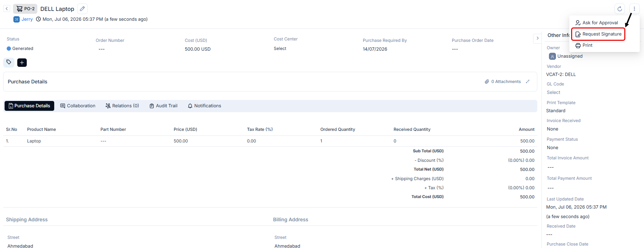Screen dimensions: 644x248
Task: Click the Total Net (USD) label
Action: 429,169
